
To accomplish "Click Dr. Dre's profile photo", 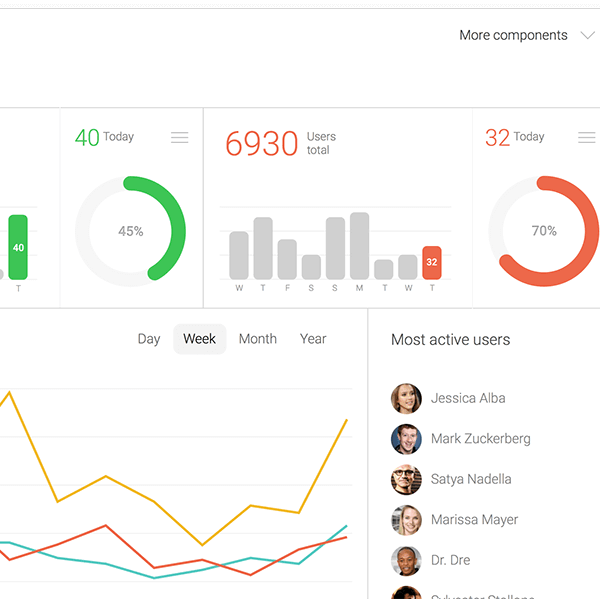I will (406, 561).
